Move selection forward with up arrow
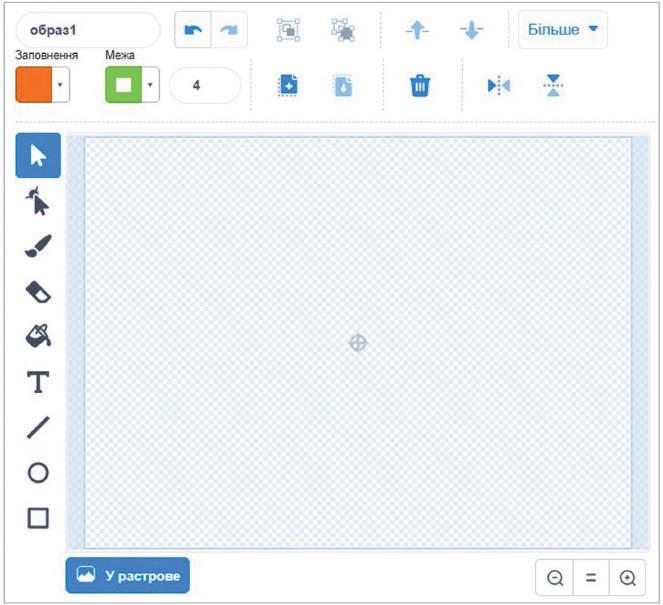 [417, 30]
